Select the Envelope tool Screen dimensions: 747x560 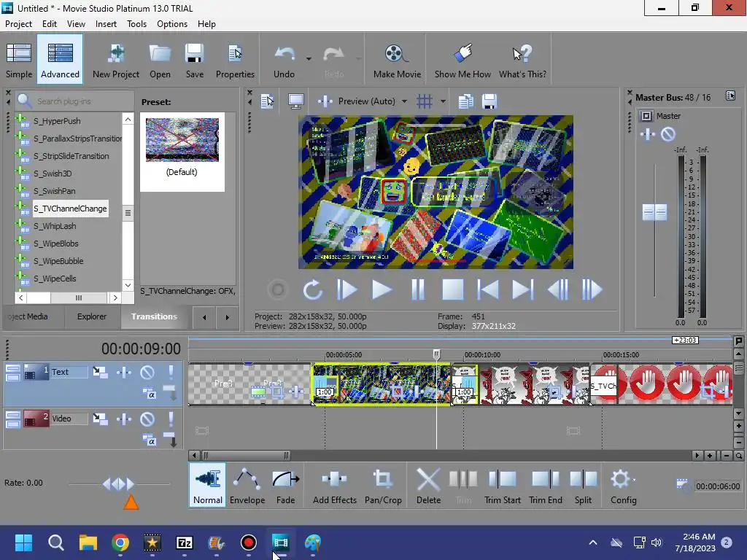pos(247,485)
